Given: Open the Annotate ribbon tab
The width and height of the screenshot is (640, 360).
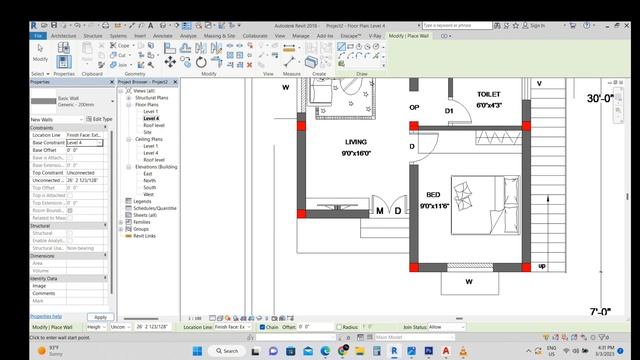Looking at the screenshot, I should 162,36.
